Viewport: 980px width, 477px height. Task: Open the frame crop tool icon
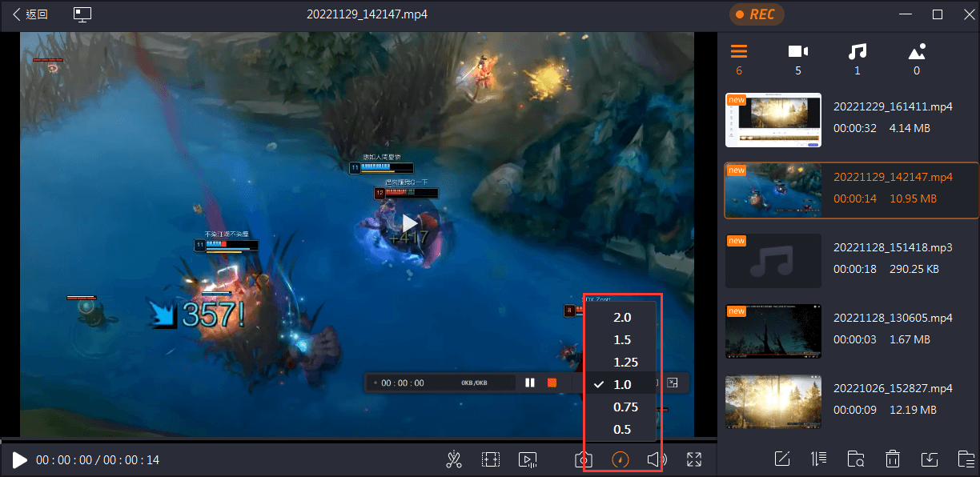[x=491, y=459]
